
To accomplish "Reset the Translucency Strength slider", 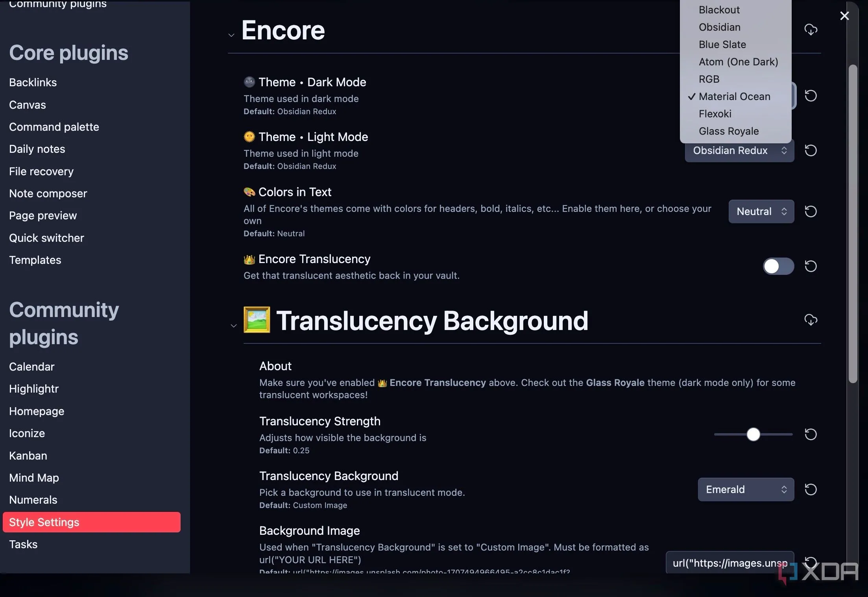I will click(x=811, y=434).
